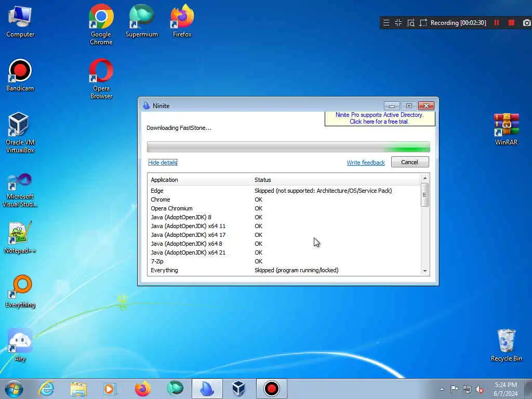Select the Opera Browser desktop shortcut
532x399 pixels.
coord(101,79)
